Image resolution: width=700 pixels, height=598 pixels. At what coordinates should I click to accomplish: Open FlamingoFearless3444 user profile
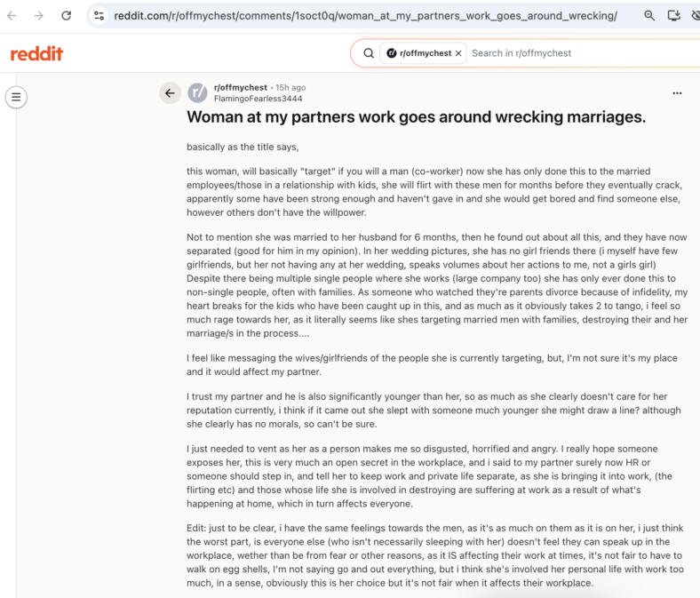coord(258,99)
